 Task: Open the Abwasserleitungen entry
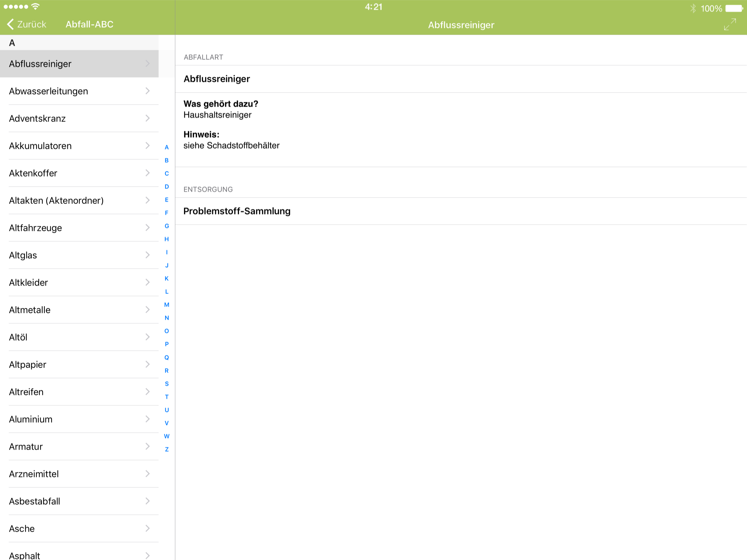79,91
